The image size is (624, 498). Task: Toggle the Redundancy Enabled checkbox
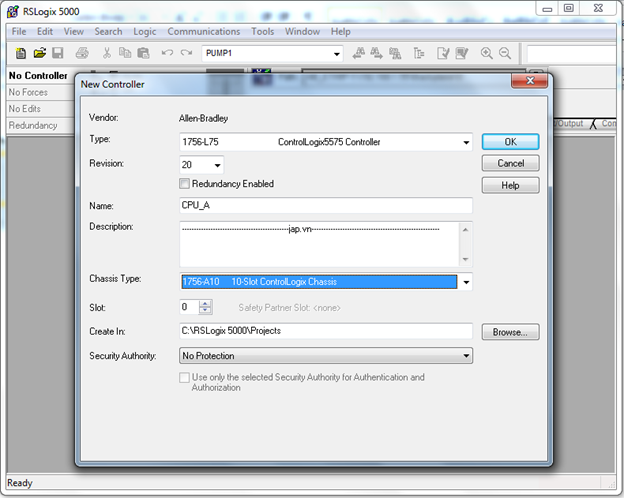(184, 184)
